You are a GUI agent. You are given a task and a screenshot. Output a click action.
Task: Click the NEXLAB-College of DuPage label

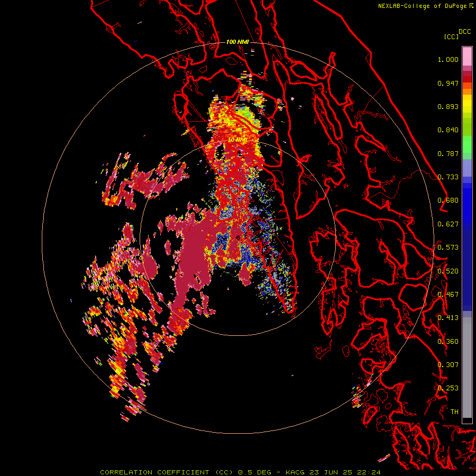[425, 6]
